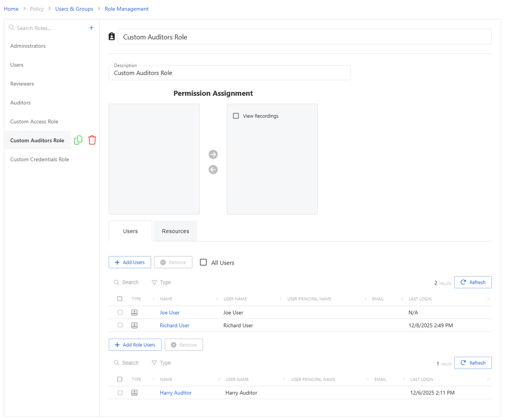The width and height of the screenshot is (507, 420).
Task: Duplicate Custom Auditors Role using copy icon
Action: (78, 140)
